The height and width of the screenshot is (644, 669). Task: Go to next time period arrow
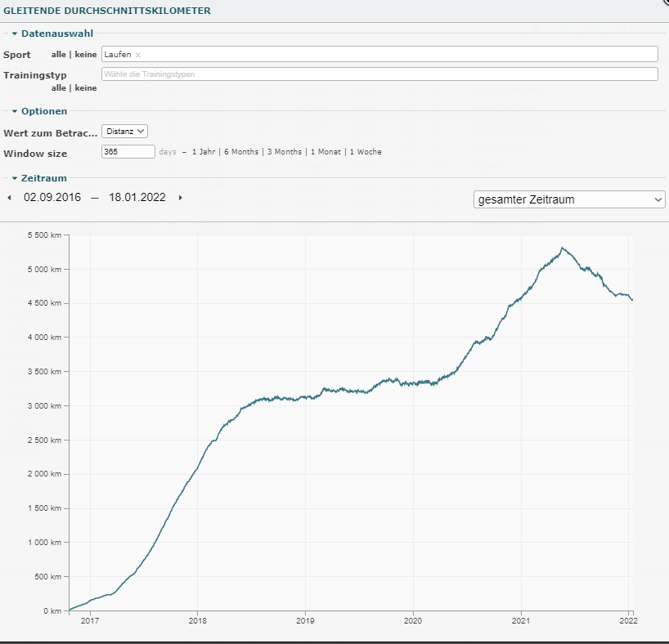(x=181, y=198)
